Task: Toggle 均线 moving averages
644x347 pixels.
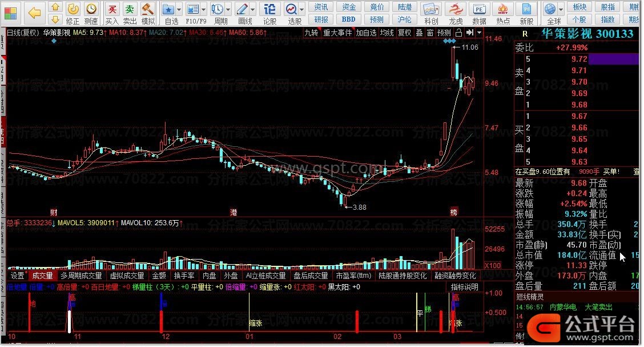Action: point(387,33)
